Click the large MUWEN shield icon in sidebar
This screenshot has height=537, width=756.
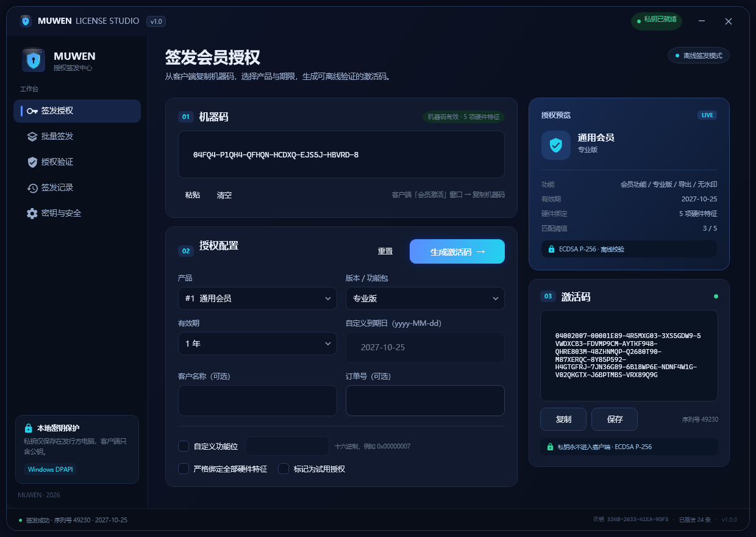34,60
